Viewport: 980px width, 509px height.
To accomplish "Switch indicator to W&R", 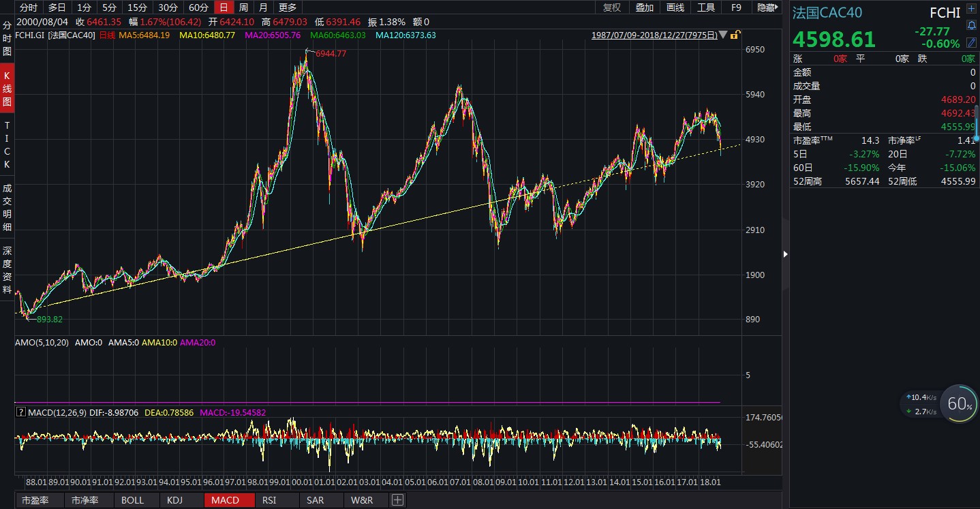I will [362, 500].
